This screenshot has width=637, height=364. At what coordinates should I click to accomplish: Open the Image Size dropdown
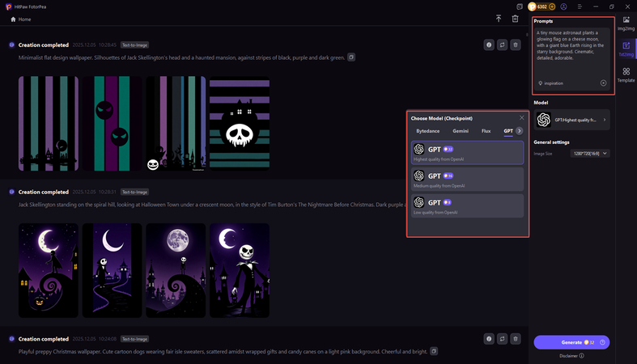591,153
